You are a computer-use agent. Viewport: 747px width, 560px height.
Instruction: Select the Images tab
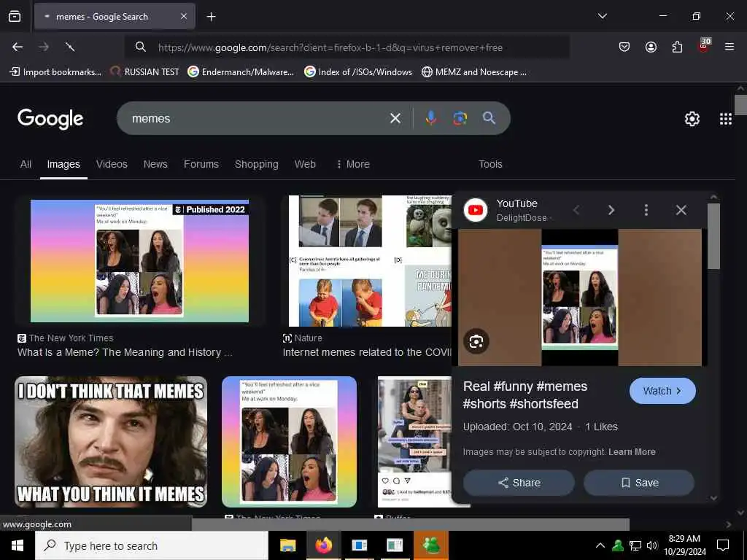63,164
